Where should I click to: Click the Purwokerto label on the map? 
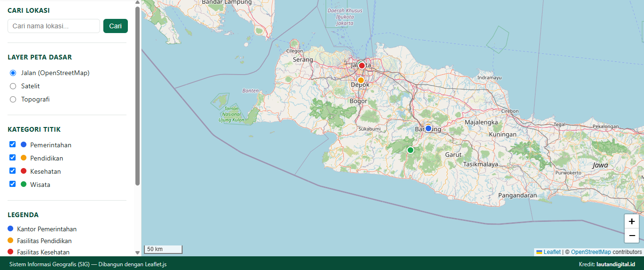coord(568,173)
